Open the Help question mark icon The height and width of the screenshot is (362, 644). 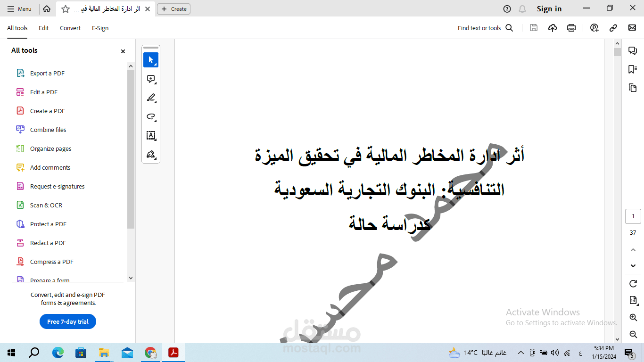pos(507,9)
